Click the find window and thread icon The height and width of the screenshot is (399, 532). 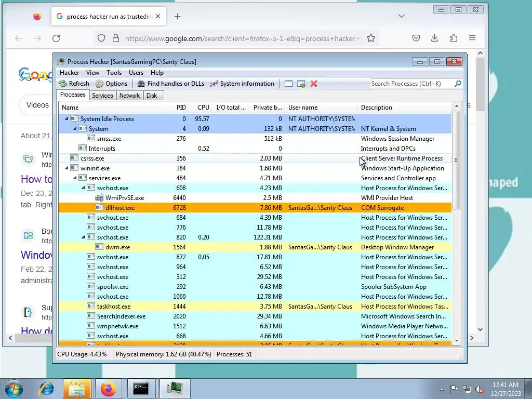tap(301, 84)
